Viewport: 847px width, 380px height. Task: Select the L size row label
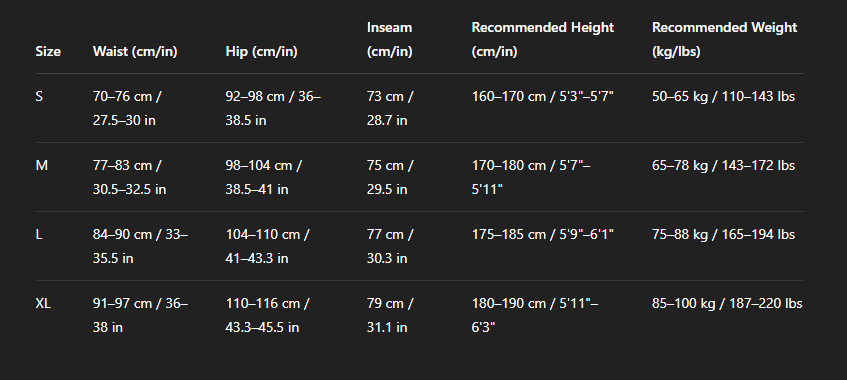click(39, 235)
